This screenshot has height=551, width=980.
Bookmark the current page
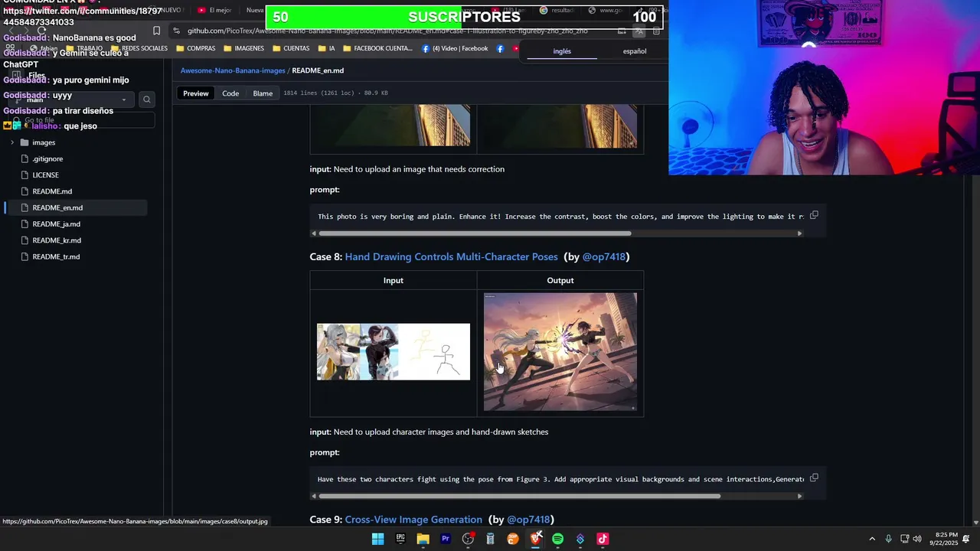pyautogui.click(x=156, y=31)
